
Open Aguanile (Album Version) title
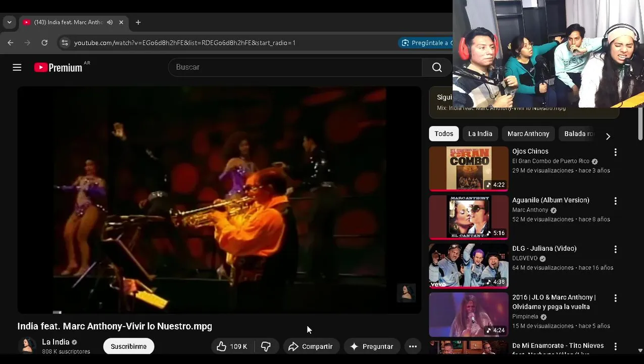pyautogui.click(x=551, y=200)
